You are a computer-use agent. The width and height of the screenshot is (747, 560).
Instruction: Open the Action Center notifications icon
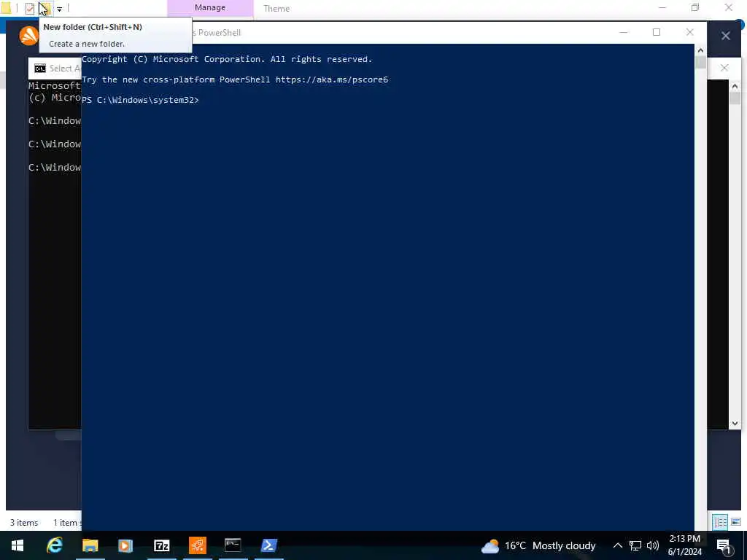tap(724, 546)
